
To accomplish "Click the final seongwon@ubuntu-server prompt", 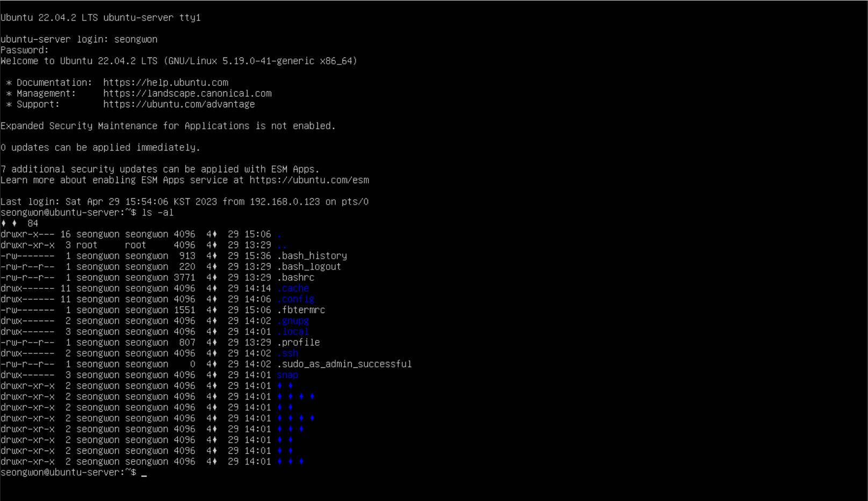I will point(68,473).
